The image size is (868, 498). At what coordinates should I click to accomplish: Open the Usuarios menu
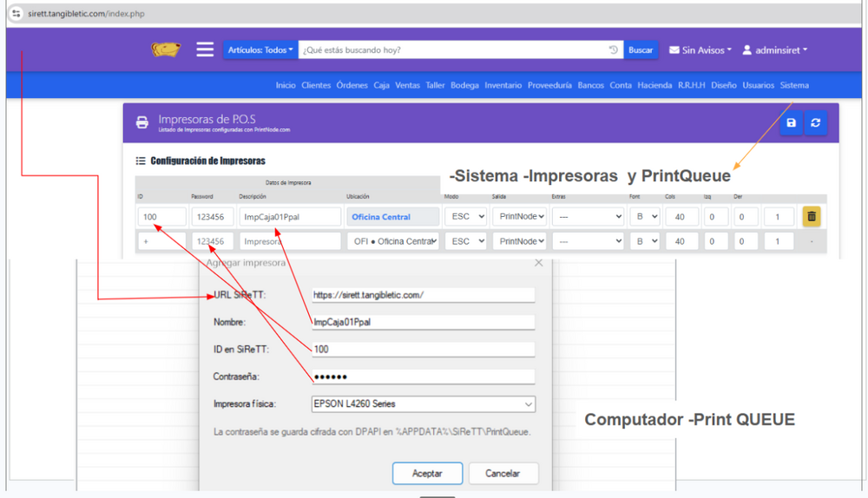tap(759, 85)
